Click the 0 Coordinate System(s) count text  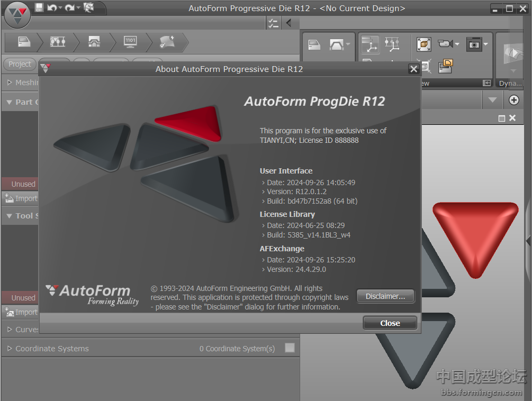[x=237, y=349]
